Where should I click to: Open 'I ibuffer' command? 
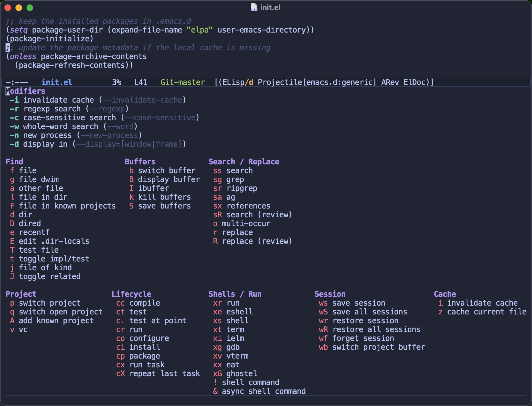pyautogui.click(x=149, y=188)
